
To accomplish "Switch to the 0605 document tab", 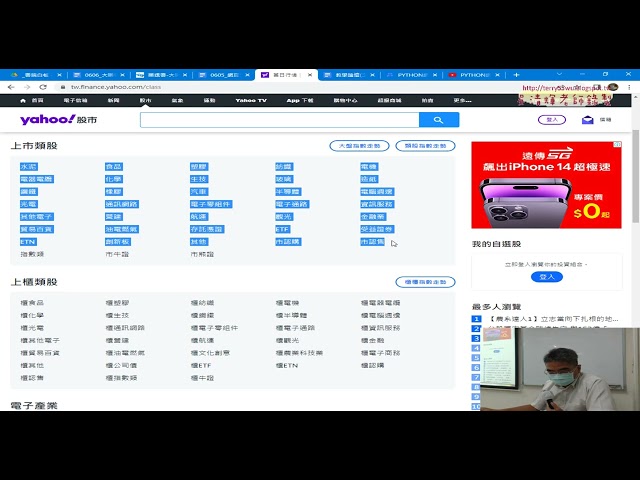I will 224,75.
